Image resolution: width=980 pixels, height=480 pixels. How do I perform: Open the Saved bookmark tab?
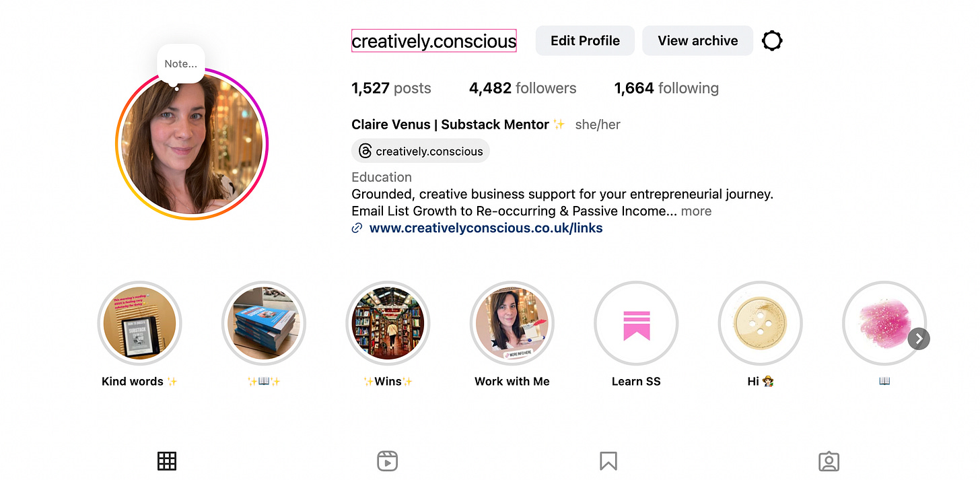coord(608,461)
